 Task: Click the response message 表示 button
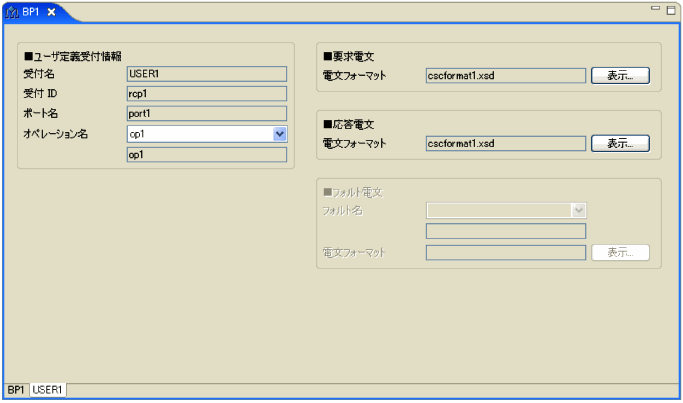tap(620, 143)
